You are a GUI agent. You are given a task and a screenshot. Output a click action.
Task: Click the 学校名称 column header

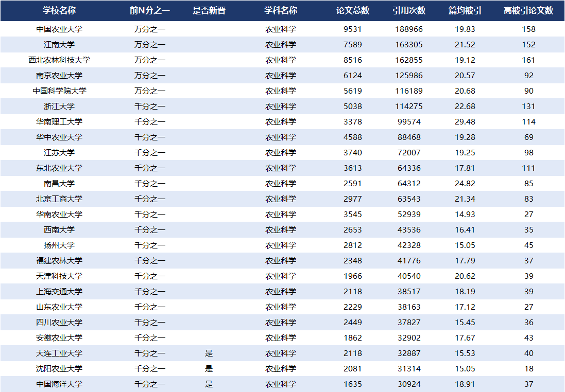[59, 11]
